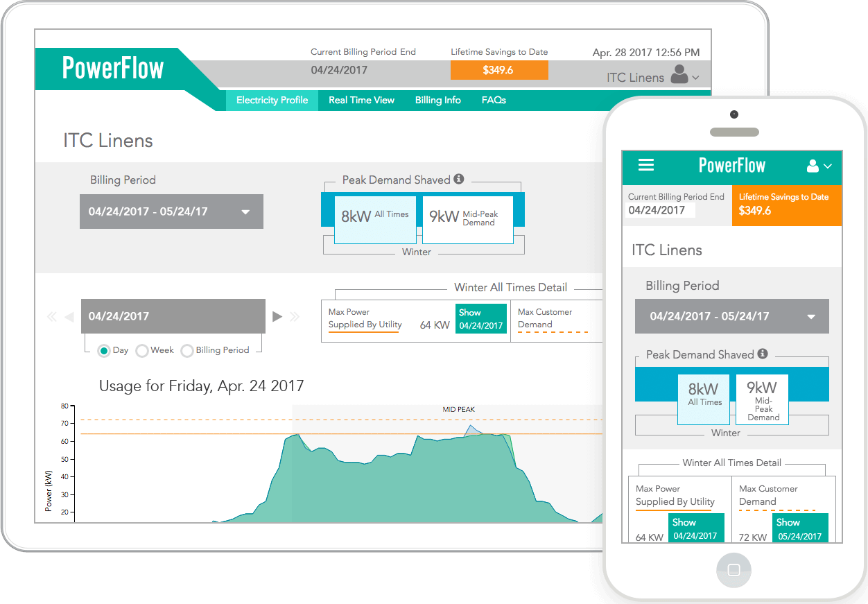The width and height of the screenshot is (868, 604).
Task: Click Show 04/24/2017 button on the phone
Action: pos(697,528)
